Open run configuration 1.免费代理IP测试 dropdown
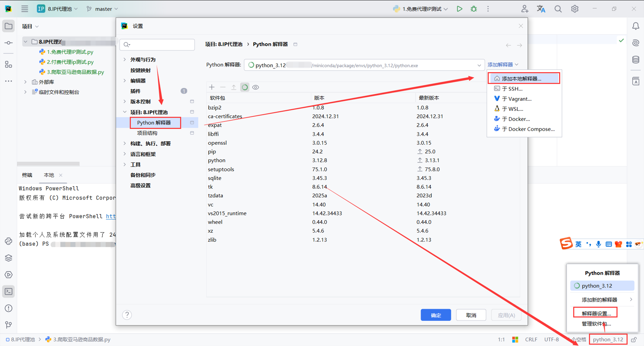The height and width of the screenshot is (346, 644). pos(421,9)
